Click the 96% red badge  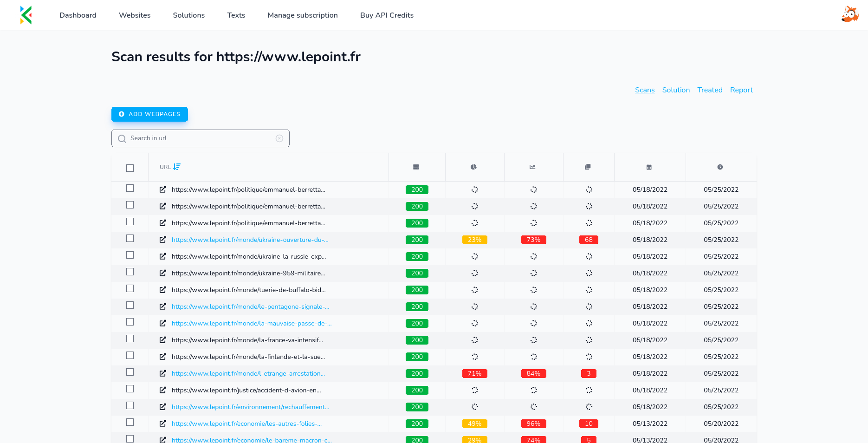(x=533, y=423)
